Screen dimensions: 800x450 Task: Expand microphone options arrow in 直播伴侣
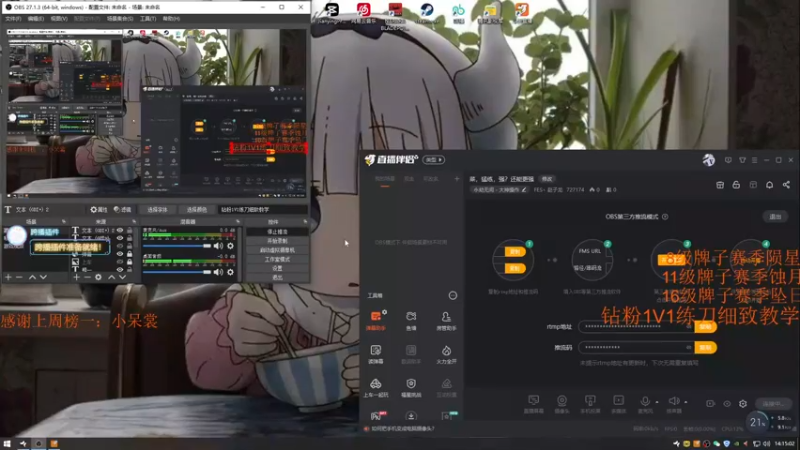pos(657,402)
